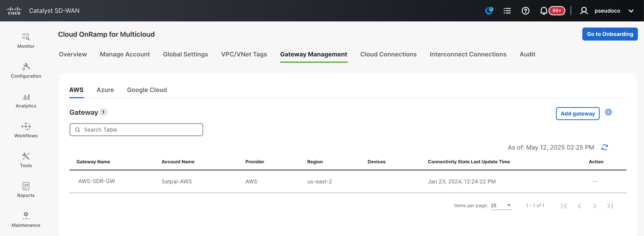This screenshot has width=644, height=236.
Task: Focus the Search Table field
Action: (x=136, y=130)
